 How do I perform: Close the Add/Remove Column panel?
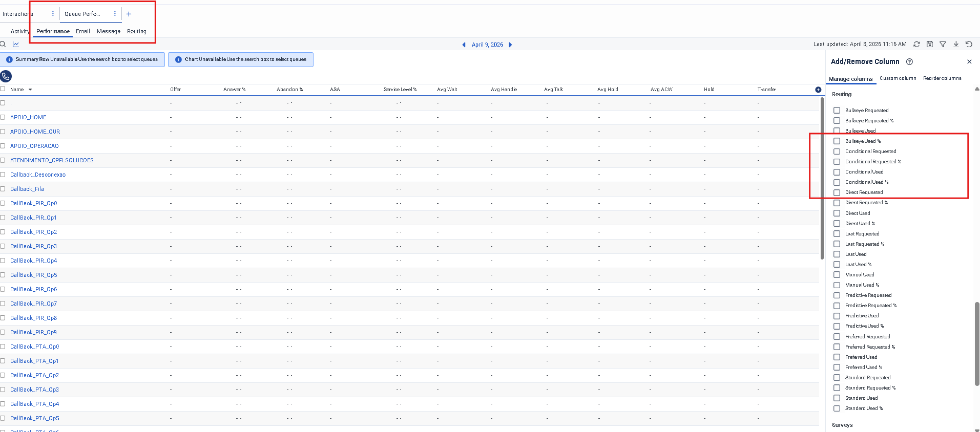(969, 62)
